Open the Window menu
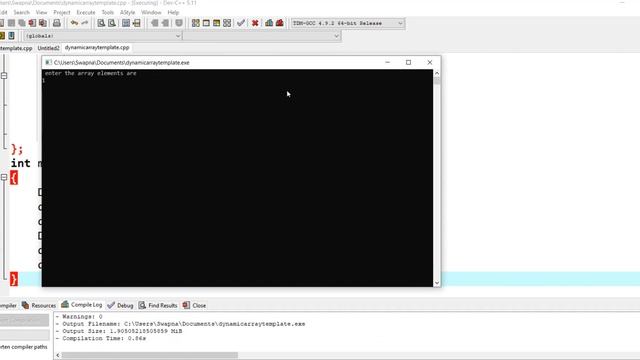The width and height of the screenshot is (640, 360). click(x=151, y=13)
